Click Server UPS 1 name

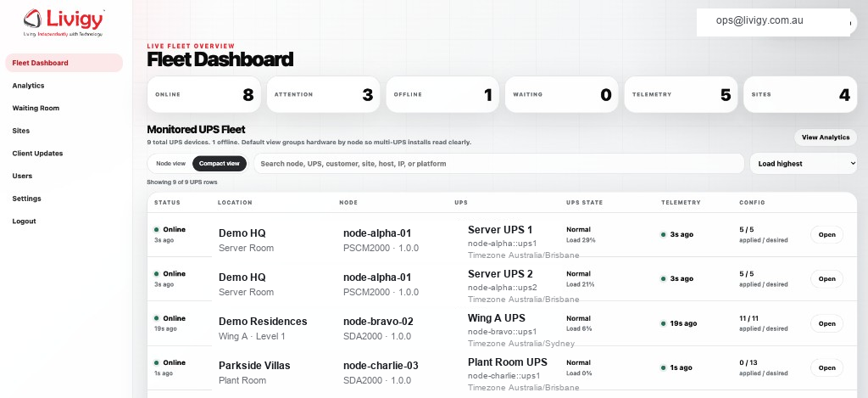(x=500, y=229)
